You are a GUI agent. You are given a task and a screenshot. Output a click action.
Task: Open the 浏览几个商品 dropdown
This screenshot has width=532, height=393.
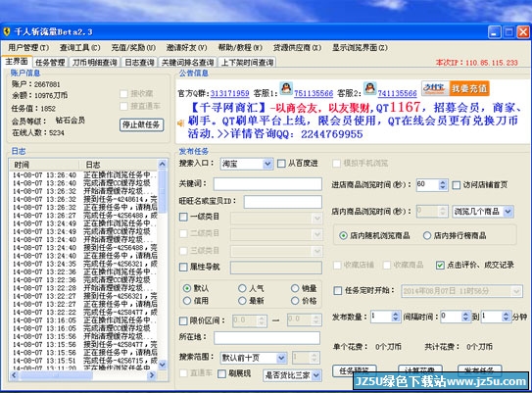pyautogui.click(x=483, y=212)
